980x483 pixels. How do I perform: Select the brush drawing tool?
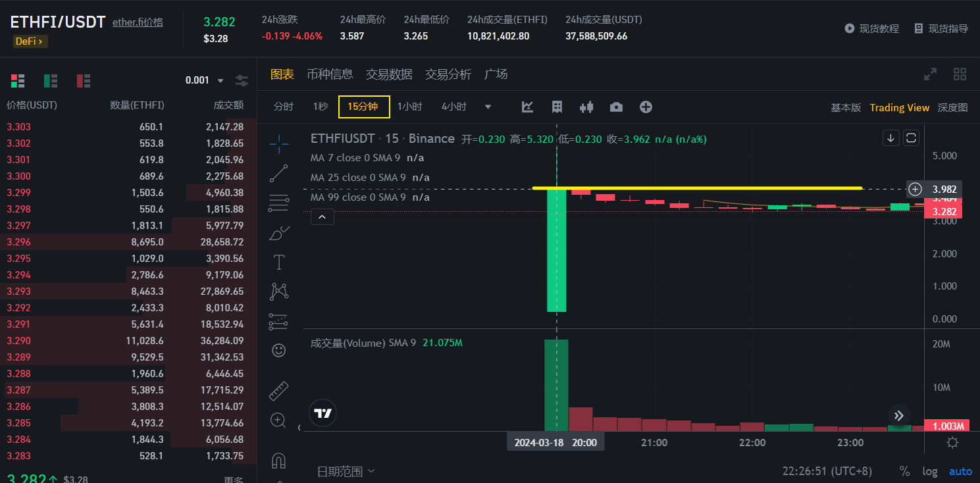coord(279,233)
